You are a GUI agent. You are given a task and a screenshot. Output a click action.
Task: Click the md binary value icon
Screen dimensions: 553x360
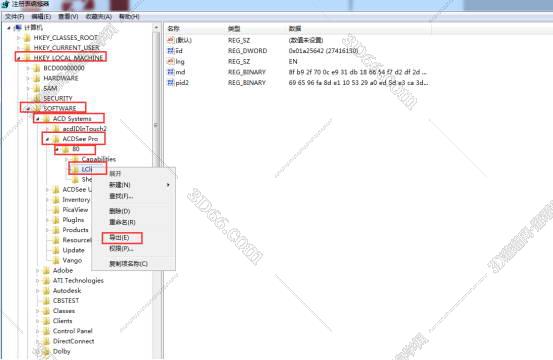coord(171,72)
